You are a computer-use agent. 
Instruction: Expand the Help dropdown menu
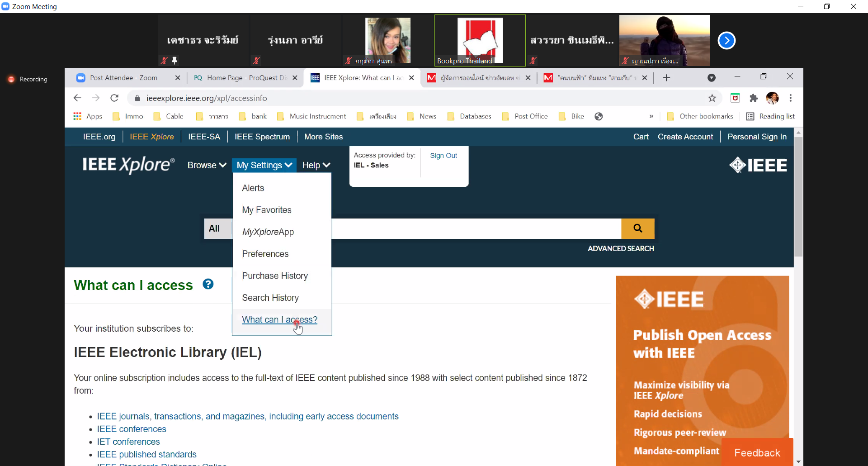[x=316, y=166]
